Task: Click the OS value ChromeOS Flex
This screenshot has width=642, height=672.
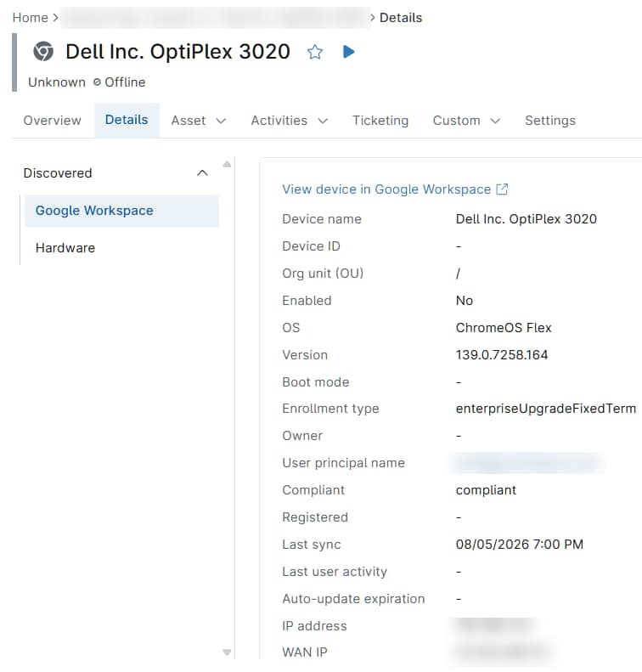Action: click(x=504, y=328)
